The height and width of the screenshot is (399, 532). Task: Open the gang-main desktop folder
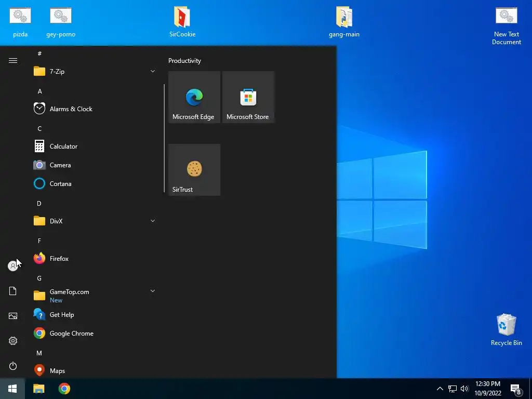click(344, 22)
